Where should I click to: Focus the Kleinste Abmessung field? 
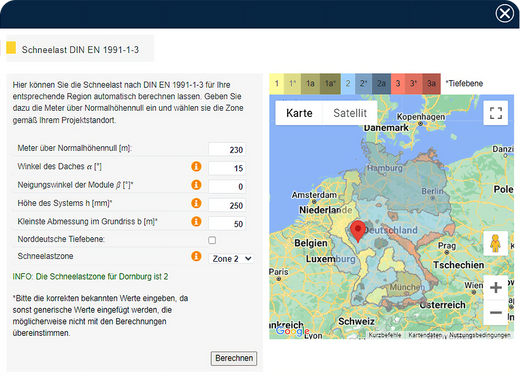point(227,223)
